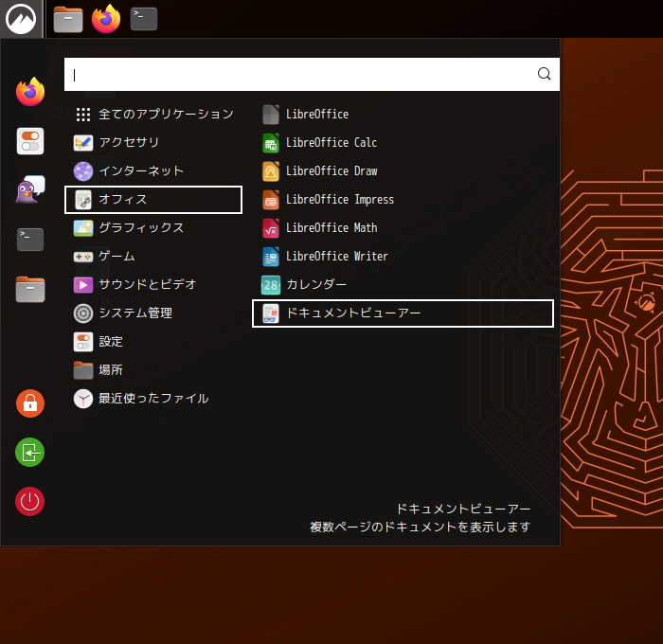Click the Budgie menu button in the panel
This screenshot has height=644, width=663.
click(21, 19)
